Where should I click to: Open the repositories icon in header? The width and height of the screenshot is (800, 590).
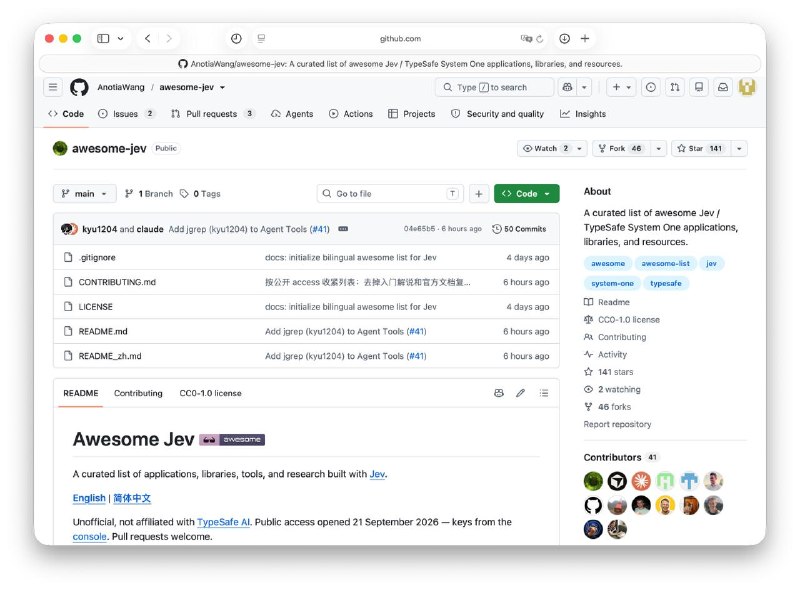click(x=698, y=87)
